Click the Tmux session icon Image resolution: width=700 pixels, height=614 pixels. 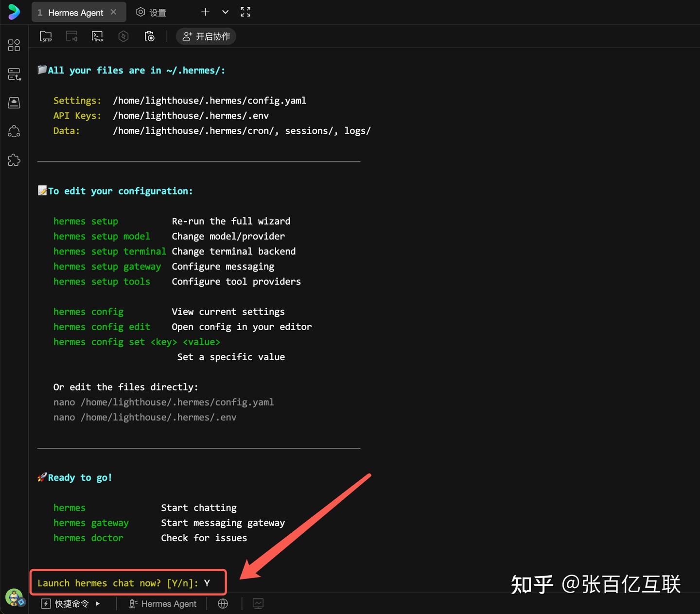[98, 36]
